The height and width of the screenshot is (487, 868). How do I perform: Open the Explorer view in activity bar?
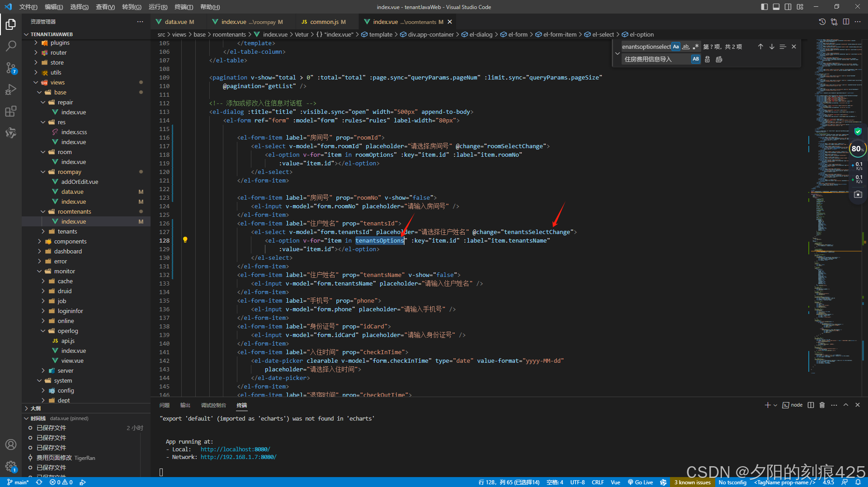[11, 24]
